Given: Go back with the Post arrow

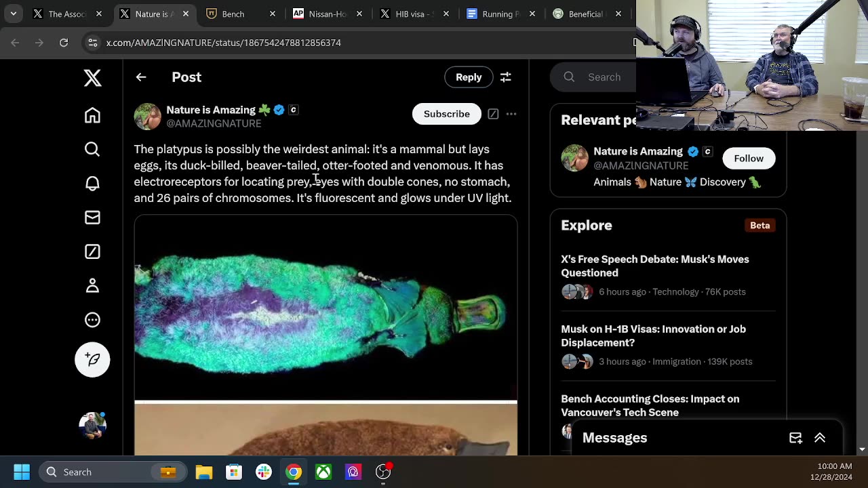Looking at the screenshot, I should tap(141, 77).
